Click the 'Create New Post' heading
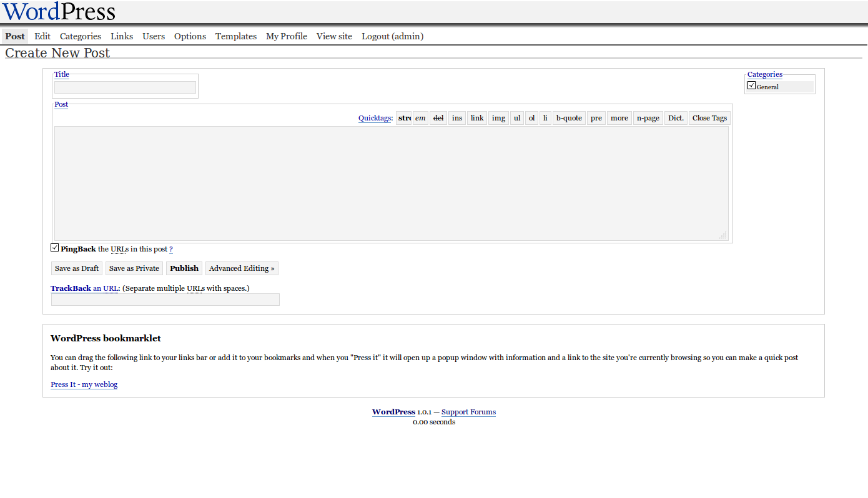 pyautogui.click(x=57, y=53)
